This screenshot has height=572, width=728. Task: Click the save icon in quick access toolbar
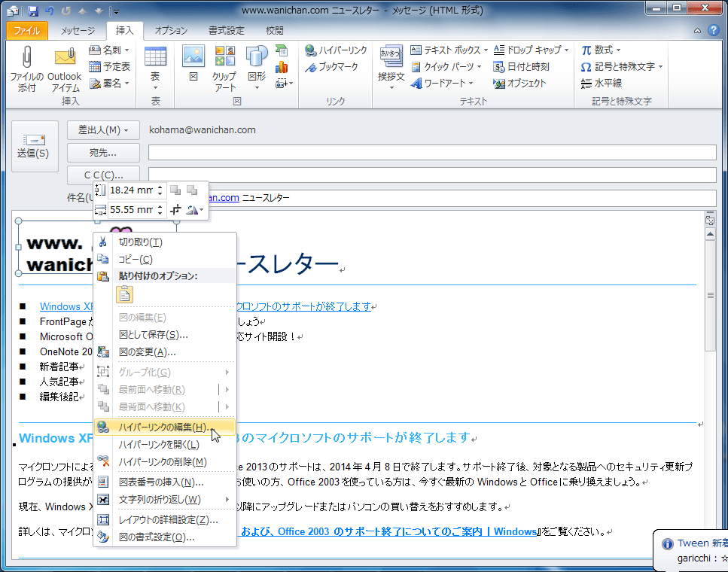point(32,11)
